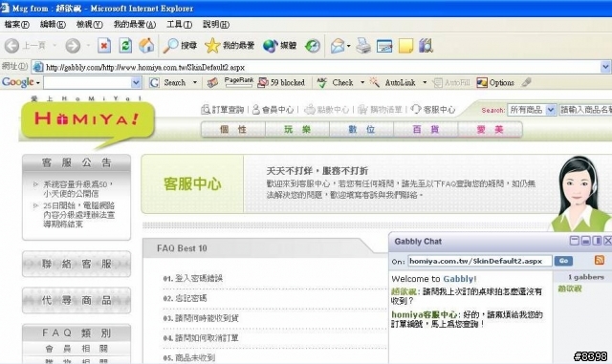The width and height of the screenshot is (612, 364).
Task: Select the 數位 category tab
Action: point(361,130)
